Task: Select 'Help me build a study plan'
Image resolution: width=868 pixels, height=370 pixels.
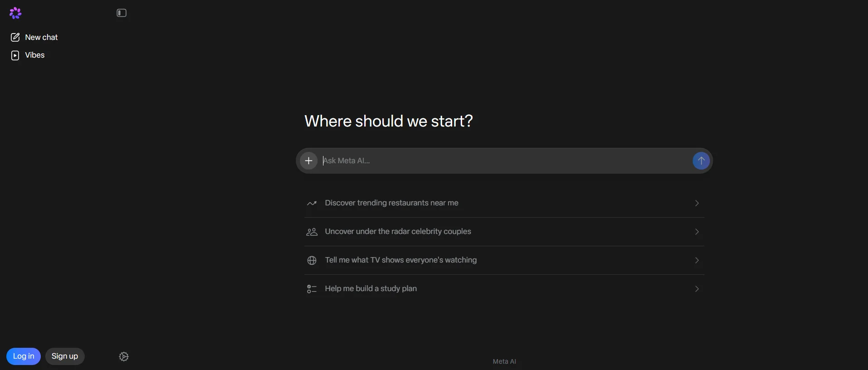Action: (504, 289)
